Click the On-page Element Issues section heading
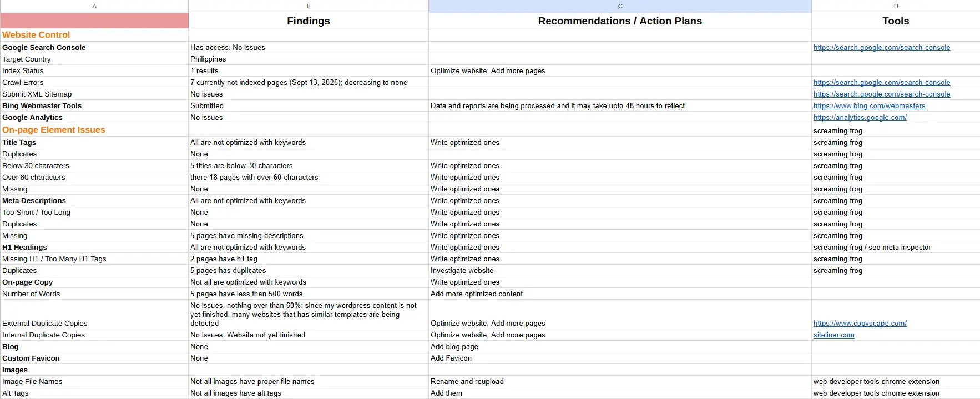The width and height of the screenshot is (980, 399). pyautogui.click(x=54, y=130)
